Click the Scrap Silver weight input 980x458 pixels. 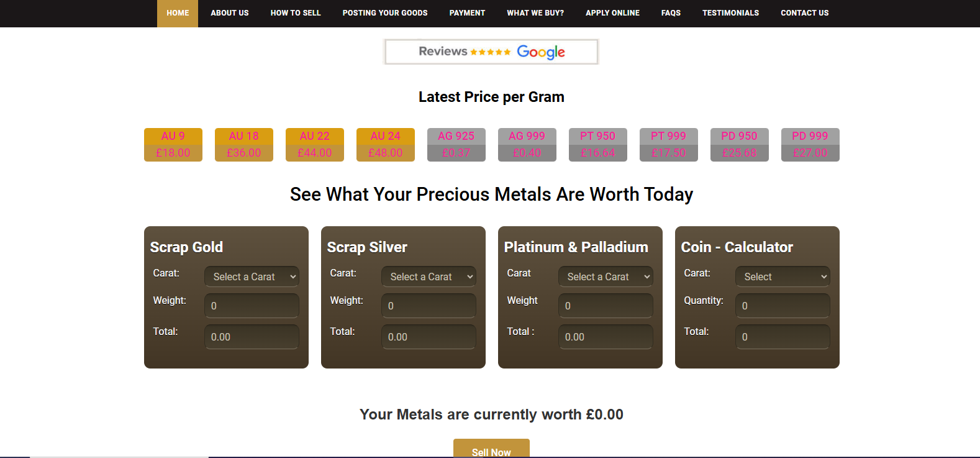429,306
